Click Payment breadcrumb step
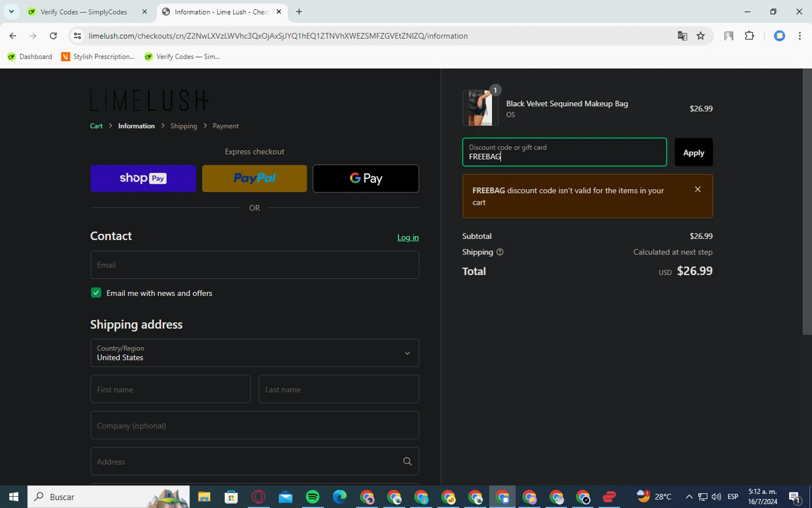This screenshot has height=508, width=812. click(226, 126)
